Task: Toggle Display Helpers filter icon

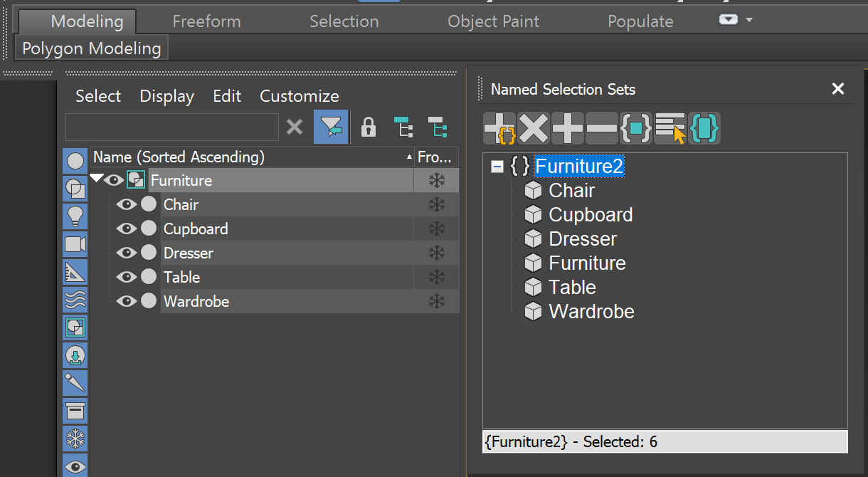Action: 75,272
